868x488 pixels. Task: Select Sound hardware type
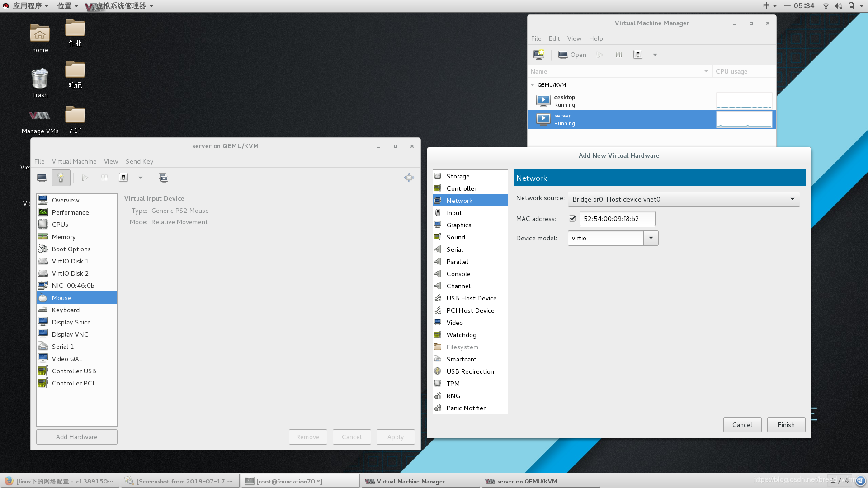coord(470,237)
